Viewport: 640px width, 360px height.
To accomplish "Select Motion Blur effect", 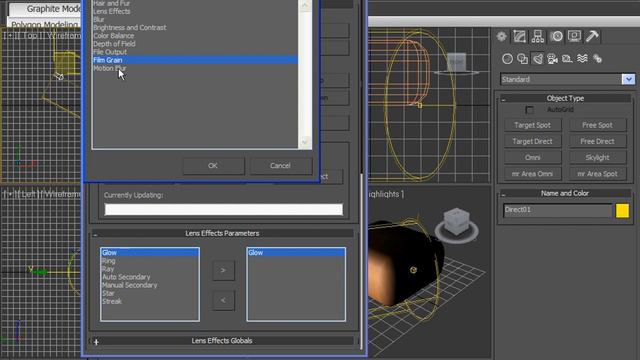I will [x=109, y=68].
